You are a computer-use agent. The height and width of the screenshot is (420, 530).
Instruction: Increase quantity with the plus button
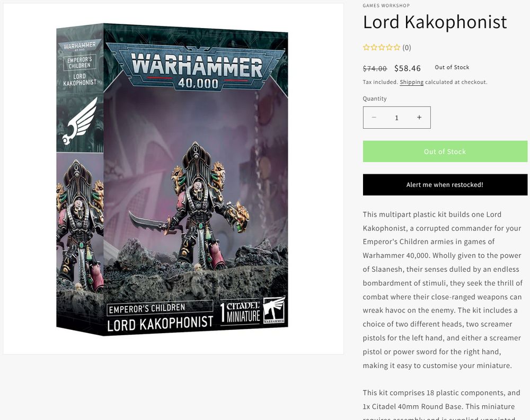[419, 117]
